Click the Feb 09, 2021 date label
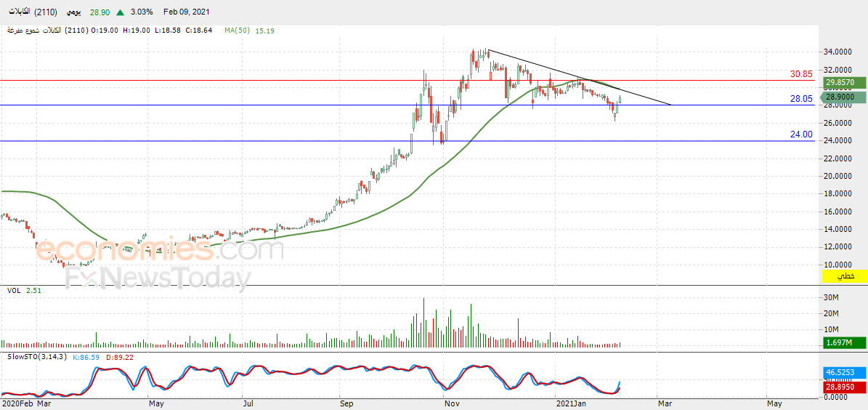The image size is (868, 410). [x=187, y=12]
